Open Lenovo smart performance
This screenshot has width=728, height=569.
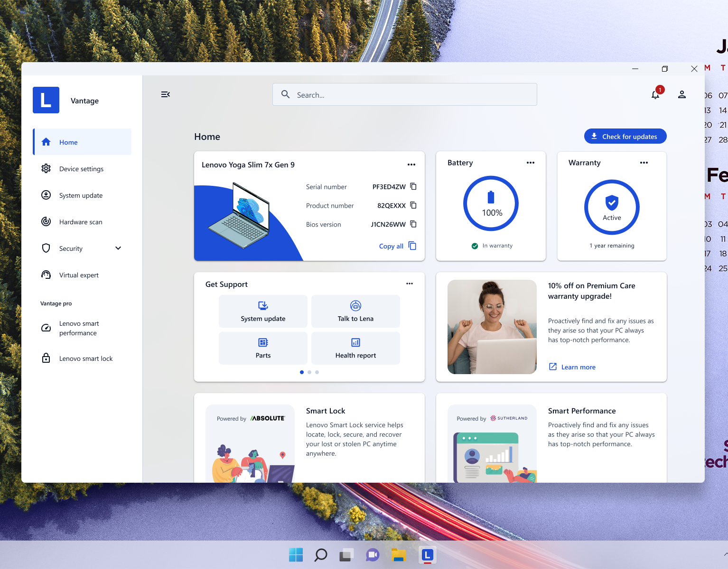click(82, 328)
